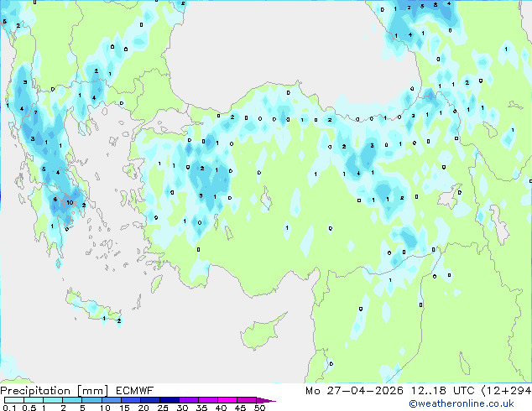The image size is (532, 411).
Task: Pick the 25–30 mm navy legend swatch
Action: [x=169, y=400]
